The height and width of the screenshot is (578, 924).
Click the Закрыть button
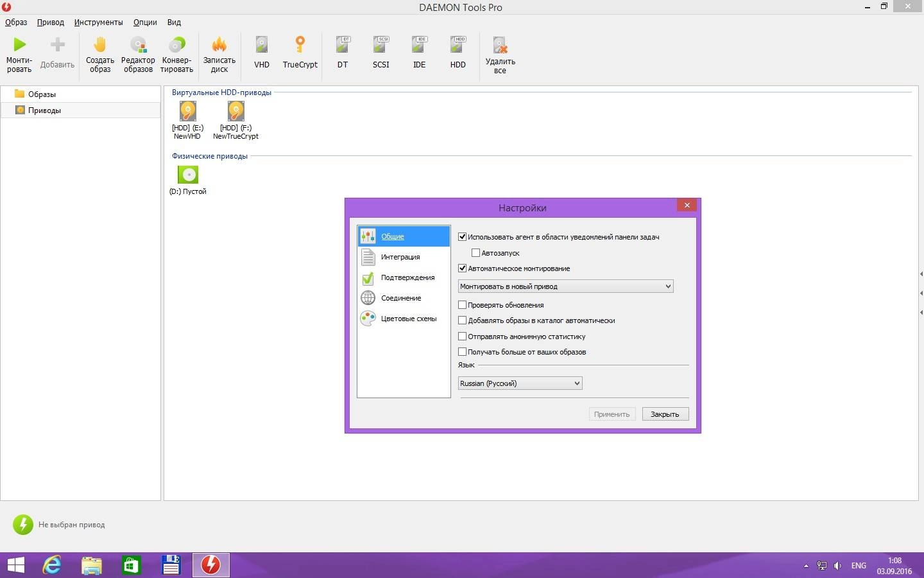[x=665, y=414]
